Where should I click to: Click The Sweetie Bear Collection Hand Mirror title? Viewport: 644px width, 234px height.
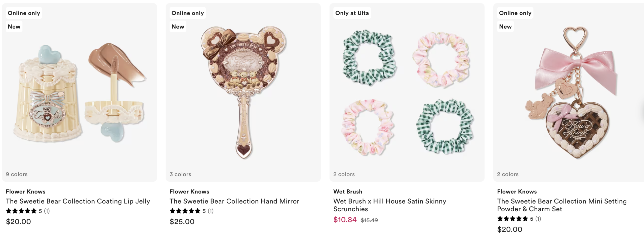234,201
